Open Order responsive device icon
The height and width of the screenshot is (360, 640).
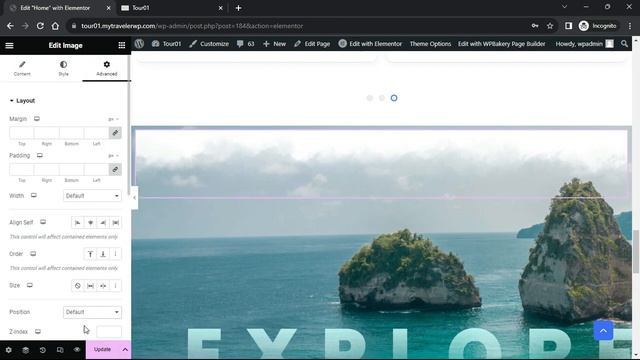click(33, 254)
